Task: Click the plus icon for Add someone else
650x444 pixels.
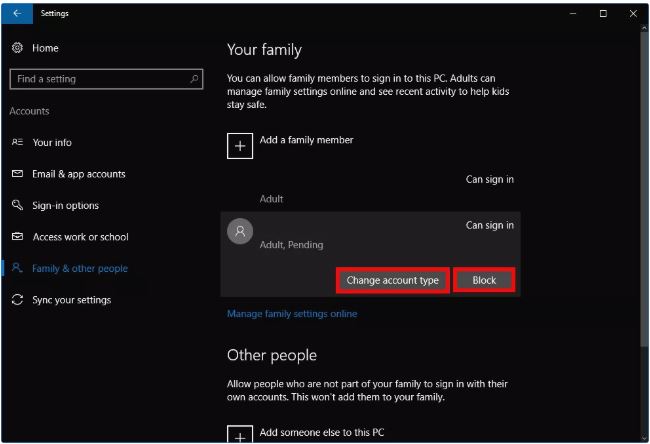Action: pyautogui.click(x=239, y=435)
